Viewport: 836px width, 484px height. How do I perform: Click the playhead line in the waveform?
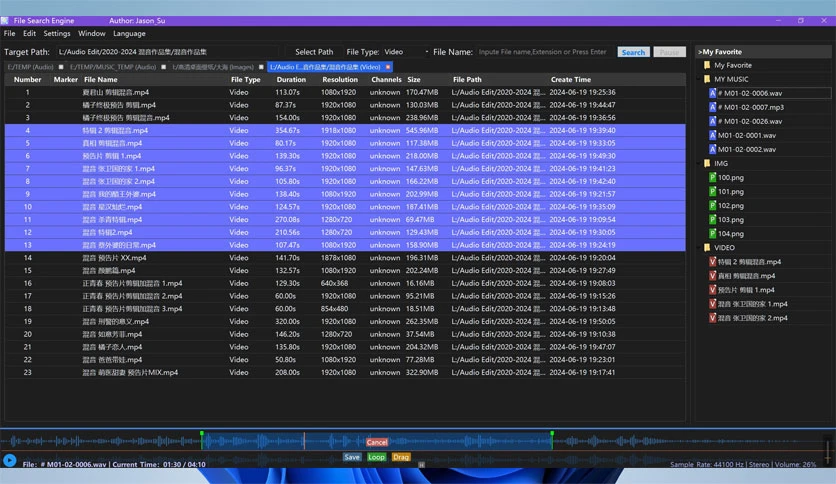pyautogui.click(x=304, y=441)
